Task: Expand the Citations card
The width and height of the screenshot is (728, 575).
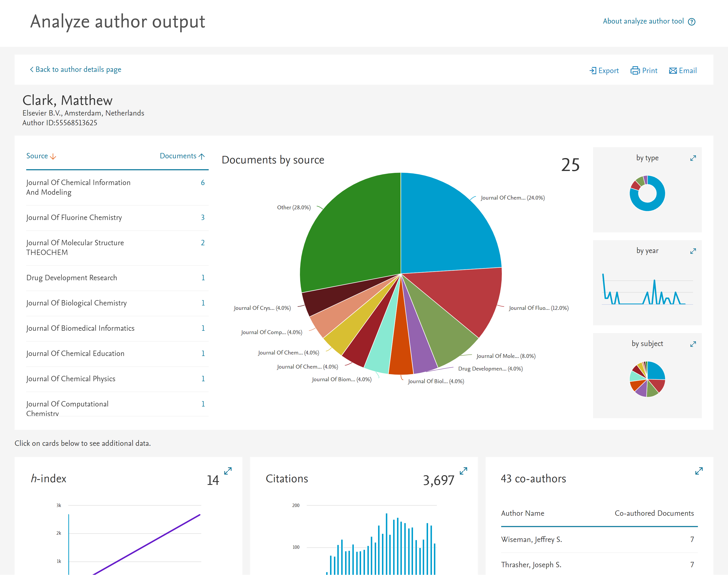Action: pyautogui.click(x=463, y=471)
